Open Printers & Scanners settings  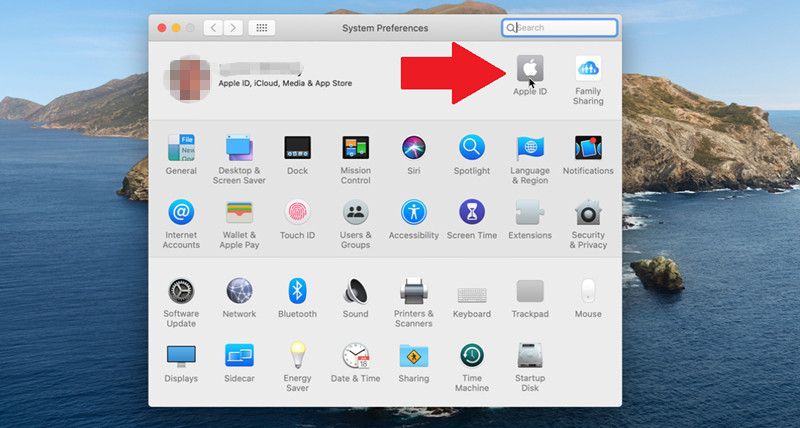pos(414,291)
